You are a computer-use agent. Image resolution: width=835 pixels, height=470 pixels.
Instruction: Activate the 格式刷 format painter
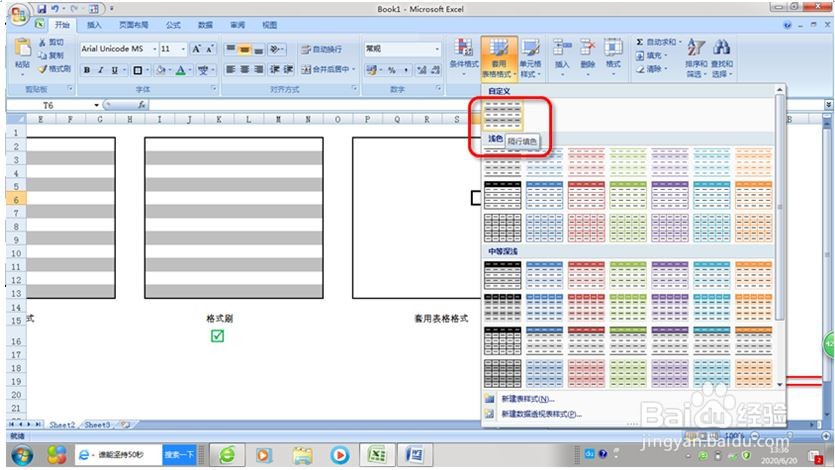click(x=55, y=69)
